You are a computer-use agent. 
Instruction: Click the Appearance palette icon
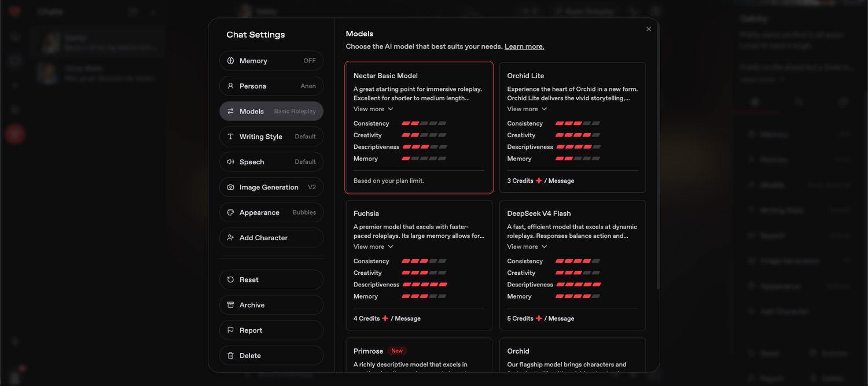pos(230,212)
